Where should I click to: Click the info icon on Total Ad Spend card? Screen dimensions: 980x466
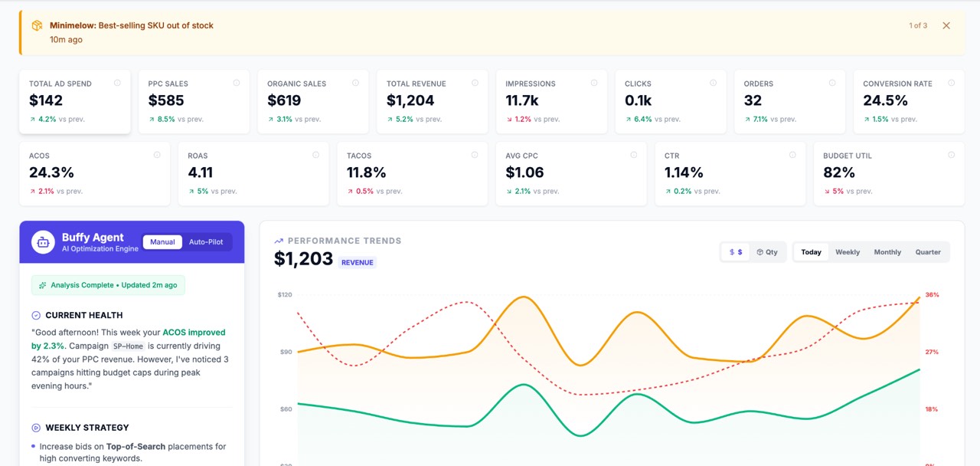tap(117, 83)
